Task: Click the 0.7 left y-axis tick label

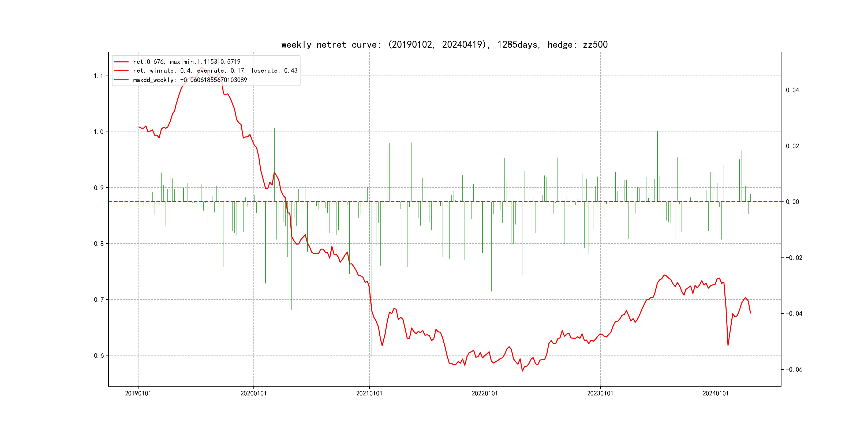Action: tap(98, 300)
